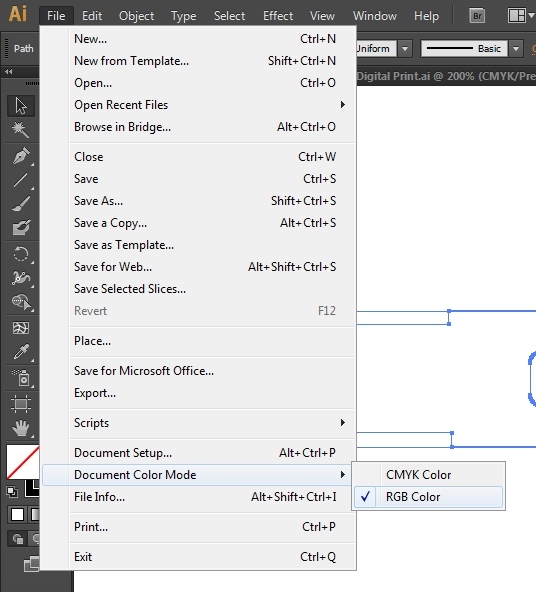Screen dimensions: 536x592
Task: Click the Bridge Br icon
Action: pos(477,16)
